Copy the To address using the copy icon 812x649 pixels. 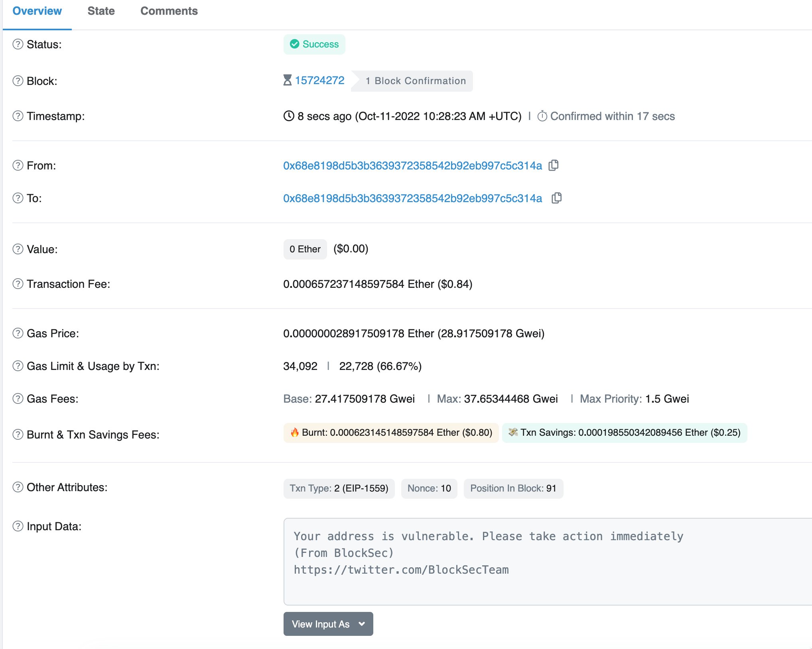557,198
